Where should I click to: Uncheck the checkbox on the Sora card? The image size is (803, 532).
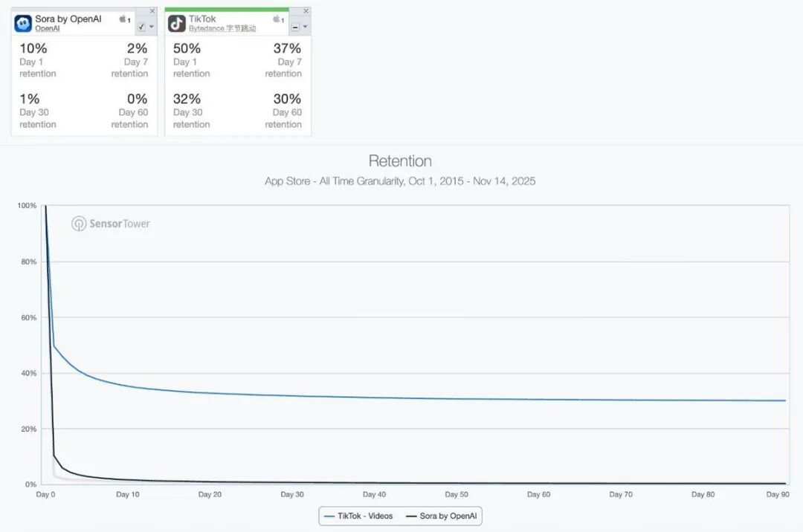(141, 27)
